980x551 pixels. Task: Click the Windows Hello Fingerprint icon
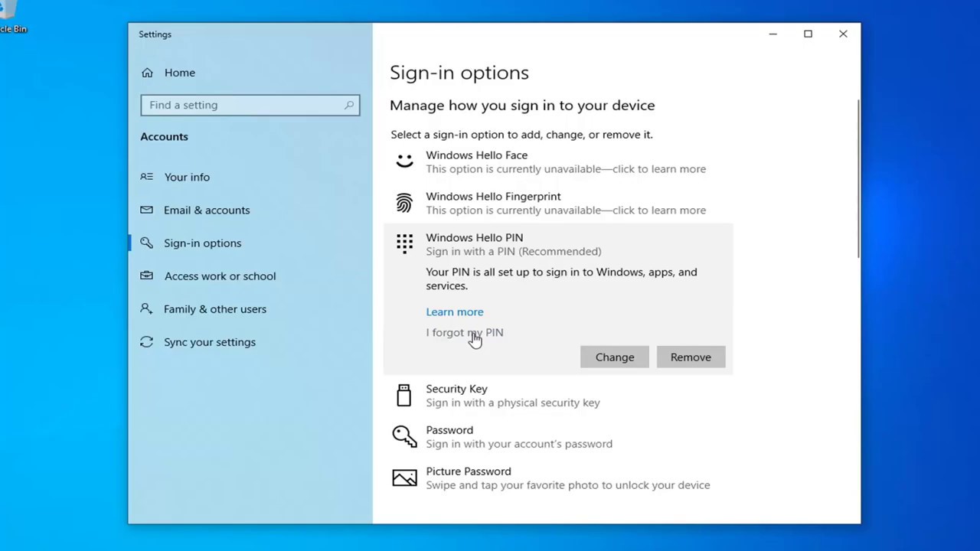(x=404, y=203)
